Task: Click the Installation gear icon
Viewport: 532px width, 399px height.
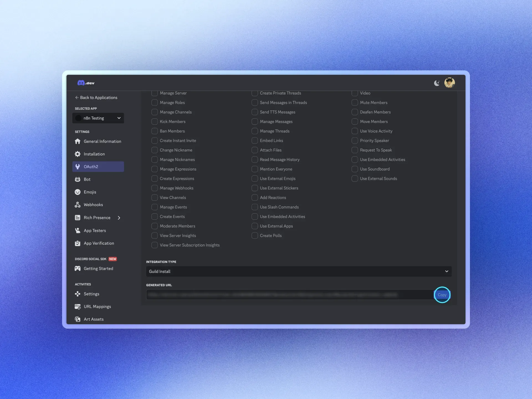Action: point(78,154)
